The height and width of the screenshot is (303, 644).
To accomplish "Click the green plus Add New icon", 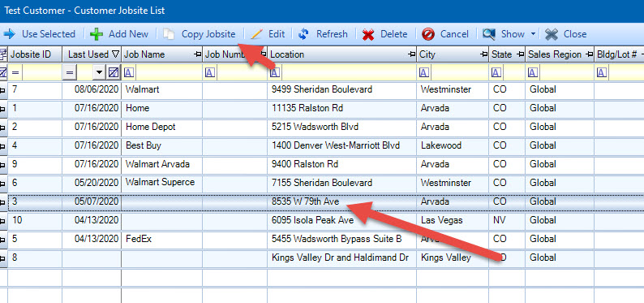I will click(x=96, y=34).
